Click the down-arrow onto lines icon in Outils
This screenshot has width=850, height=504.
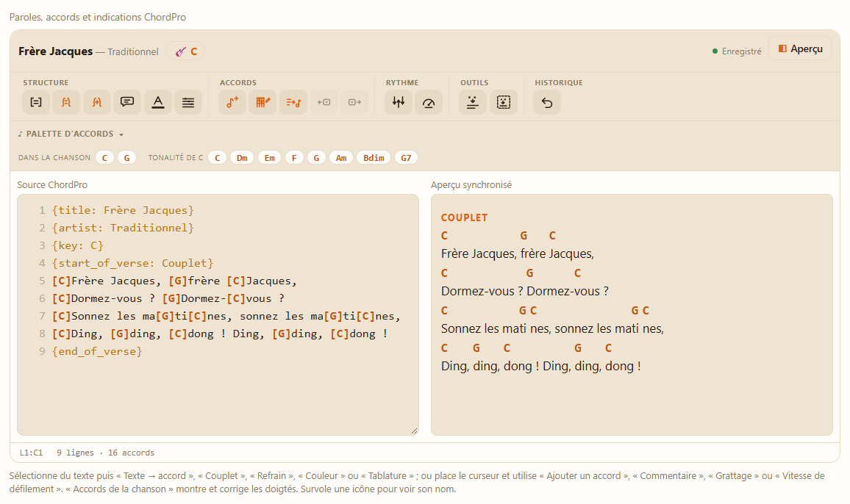coord(473,102)
